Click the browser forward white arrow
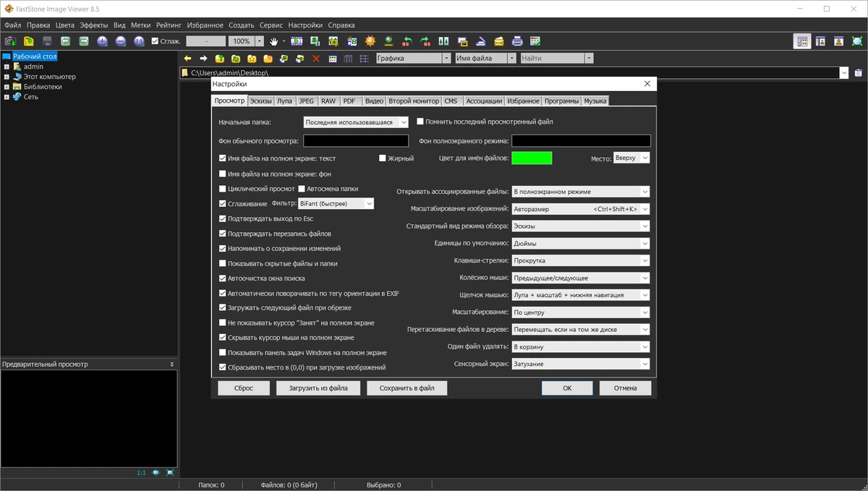Viewport: 868px width, 491px height. [204, 59]
